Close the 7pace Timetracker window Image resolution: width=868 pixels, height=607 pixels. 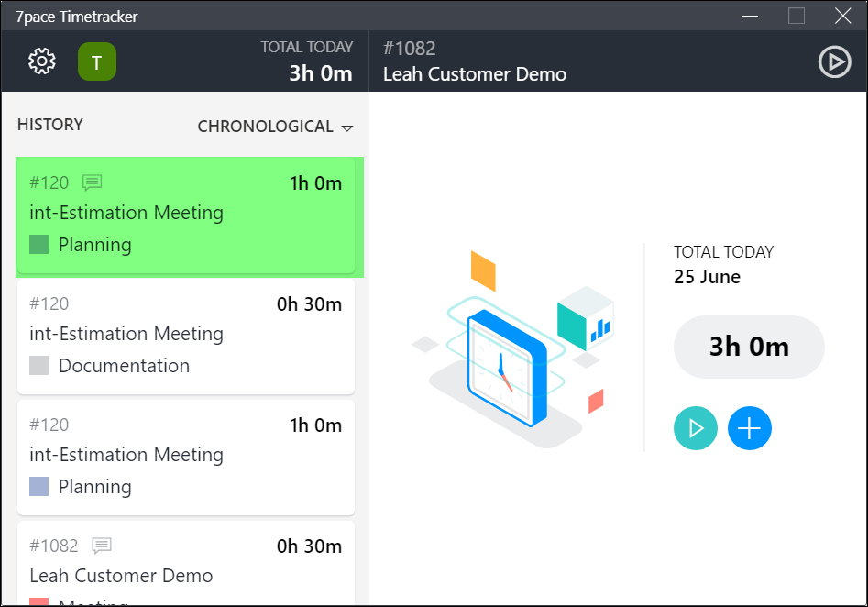pos(842,16)
